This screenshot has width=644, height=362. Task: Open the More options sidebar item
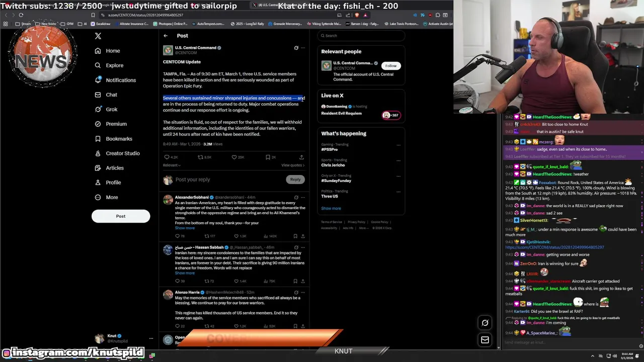pos(106,197)
